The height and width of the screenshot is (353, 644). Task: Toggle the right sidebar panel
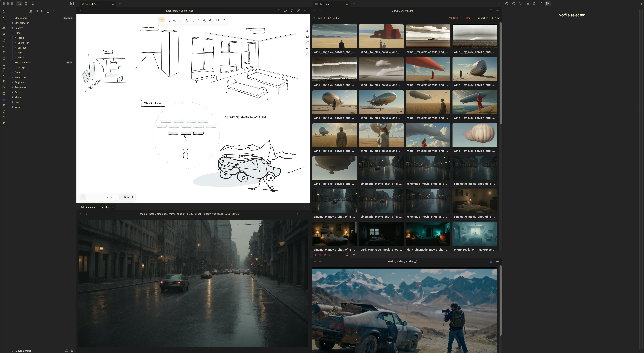click(640, 4)
